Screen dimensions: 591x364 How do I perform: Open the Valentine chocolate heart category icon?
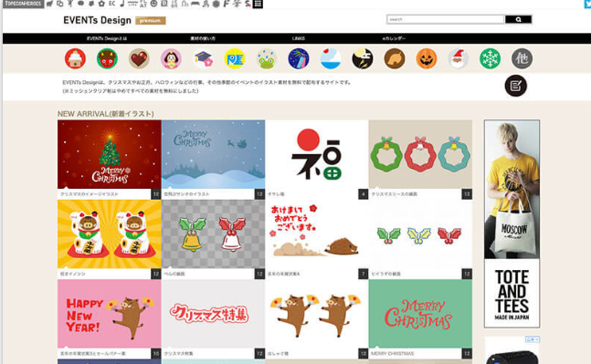pos(139,58)
